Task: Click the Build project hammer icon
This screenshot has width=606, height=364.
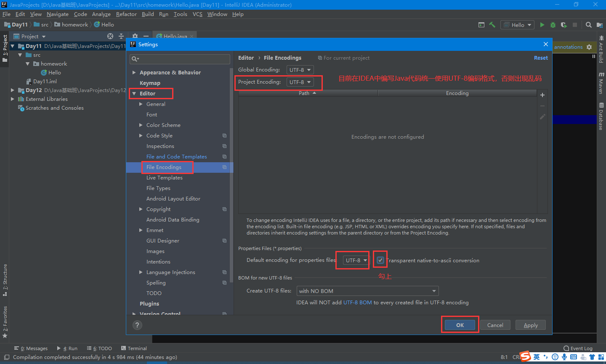Action: click(492, 25)
